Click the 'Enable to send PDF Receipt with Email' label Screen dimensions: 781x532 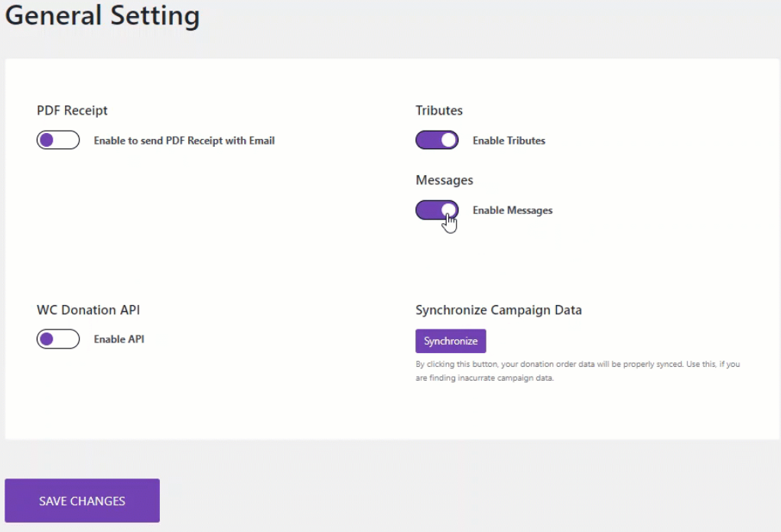[x=184, y=141]
